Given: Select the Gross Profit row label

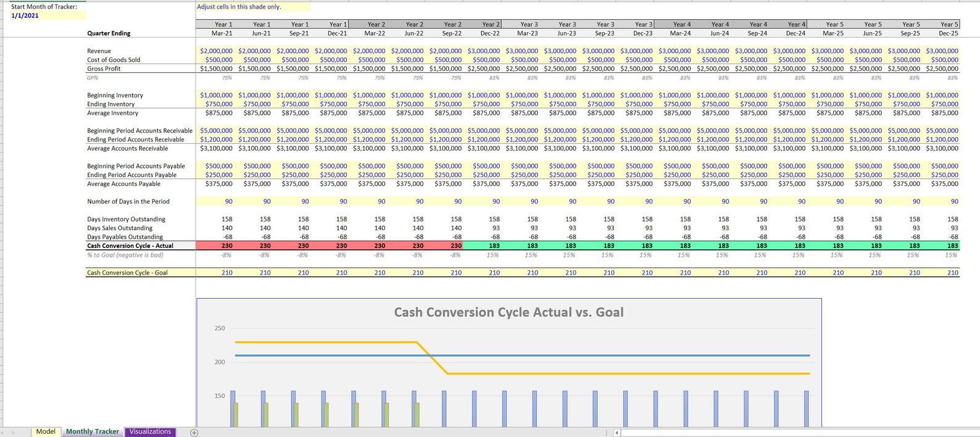Looking at the screenshot, I should coord(104,69).
